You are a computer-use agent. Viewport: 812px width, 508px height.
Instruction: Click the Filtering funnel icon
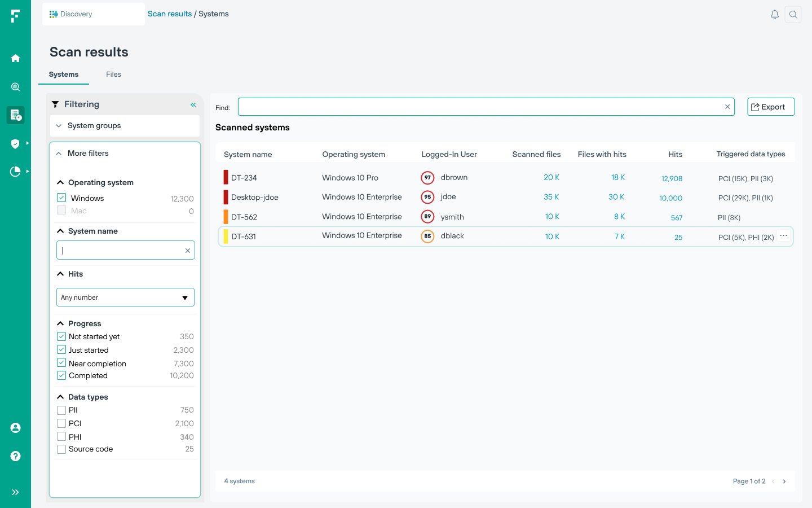(55, 104)
